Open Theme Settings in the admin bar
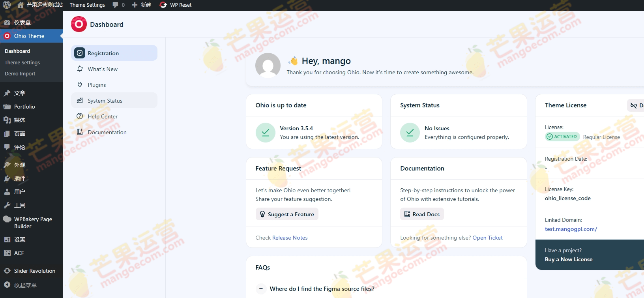Screen dimensions: 644x298 (87, 5)
